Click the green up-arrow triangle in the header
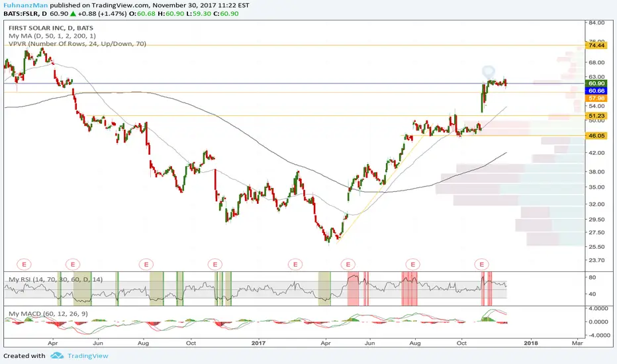This screenshot has width=617, height=364. [x=73, y=14]
